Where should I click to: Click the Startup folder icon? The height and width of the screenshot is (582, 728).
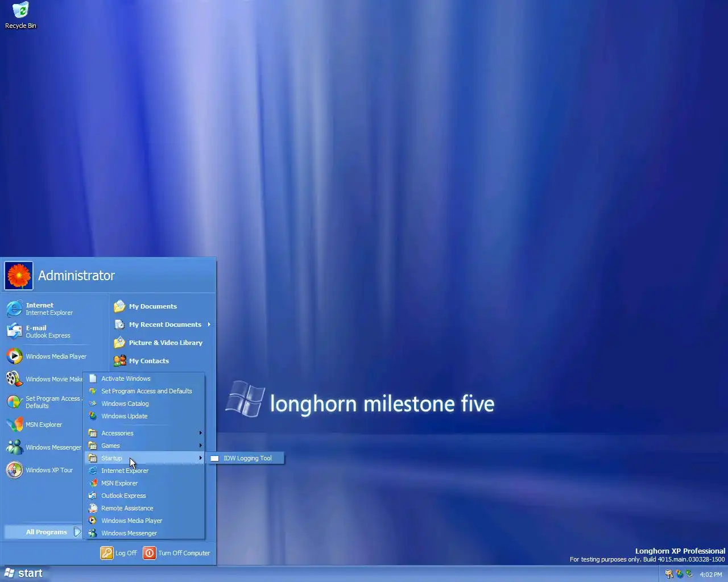coord(93,458)
